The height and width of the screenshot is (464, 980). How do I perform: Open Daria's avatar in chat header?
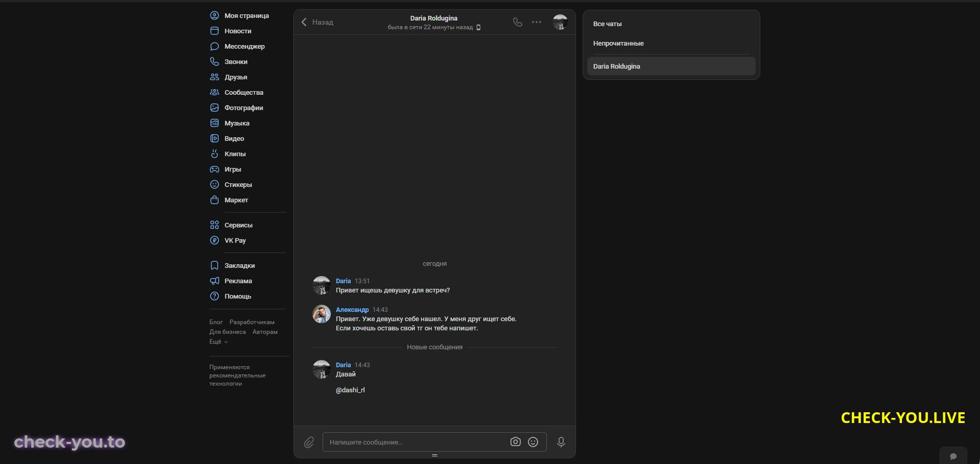560,22
